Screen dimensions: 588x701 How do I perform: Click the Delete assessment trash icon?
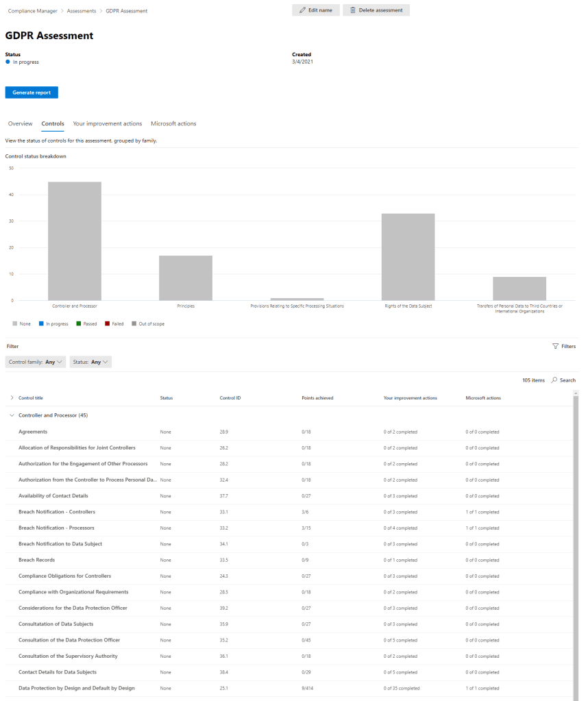pos(352,10)
